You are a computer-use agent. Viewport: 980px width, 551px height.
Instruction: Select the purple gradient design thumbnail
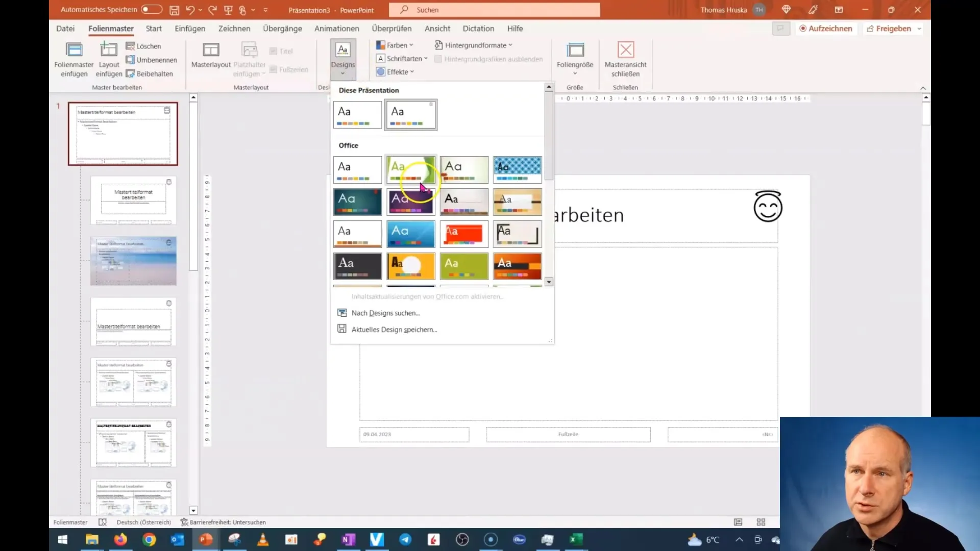411,202
